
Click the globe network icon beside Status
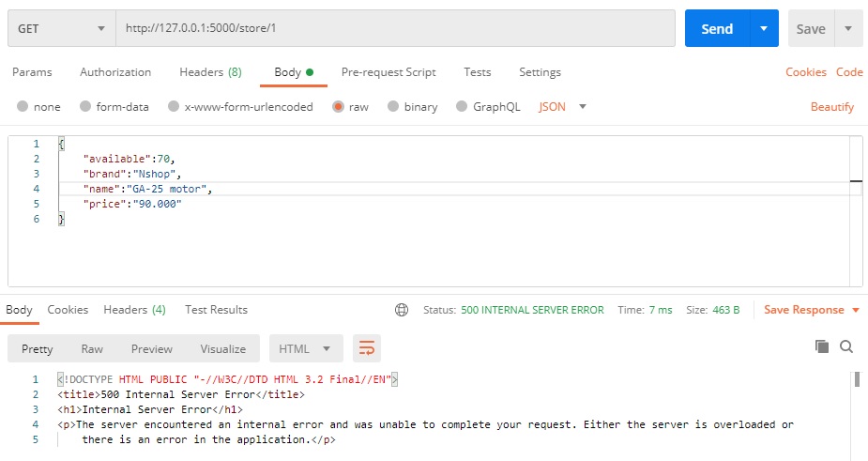(402, 310)
